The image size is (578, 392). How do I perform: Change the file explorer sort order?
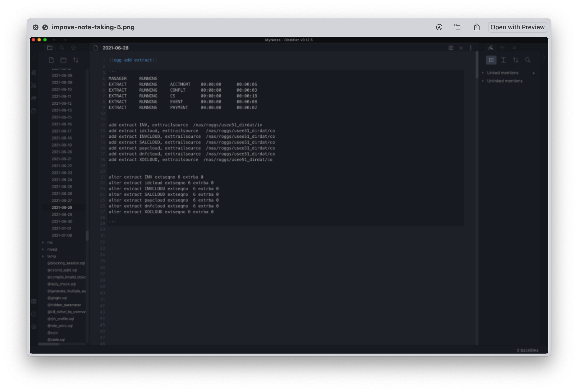click(x=75, y=60)
